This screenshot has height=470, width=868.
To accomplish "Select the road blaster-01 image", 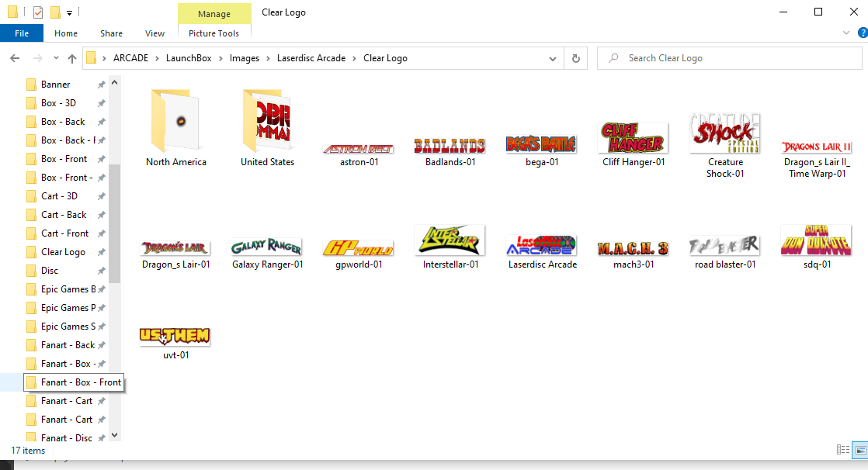I will click(x=725, y=253).
